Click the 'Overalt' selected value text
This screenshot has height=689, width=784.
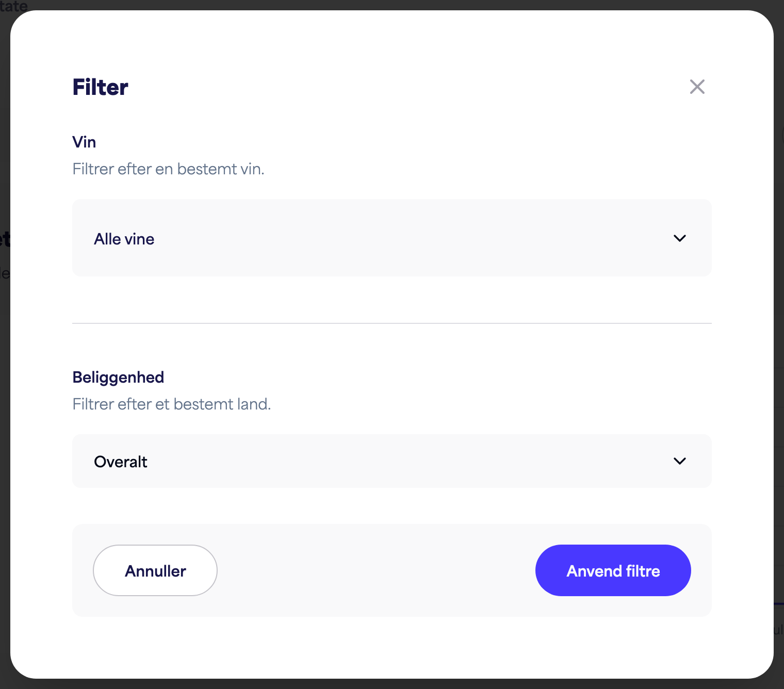(x=120, y=462)
